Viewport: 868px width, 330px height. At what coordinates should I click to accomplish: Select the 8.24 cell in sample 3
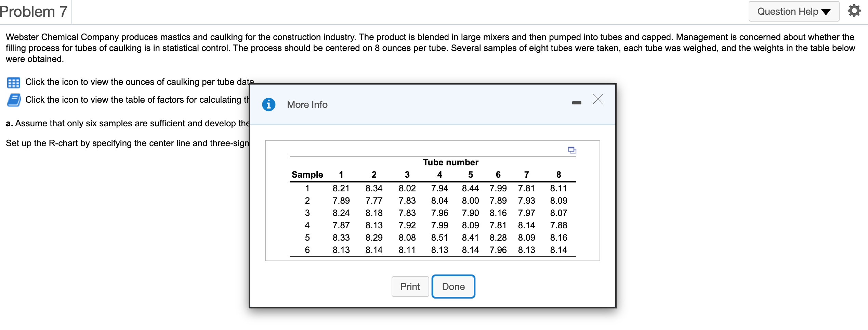341,213
